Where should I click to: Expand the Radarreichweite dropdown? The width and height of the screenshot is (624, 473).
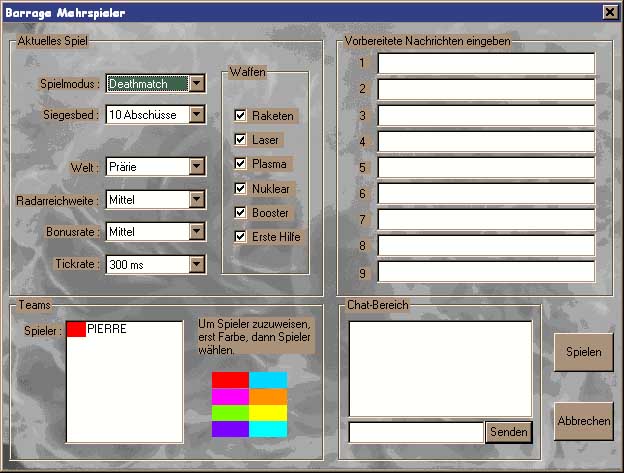coord(197,199)
